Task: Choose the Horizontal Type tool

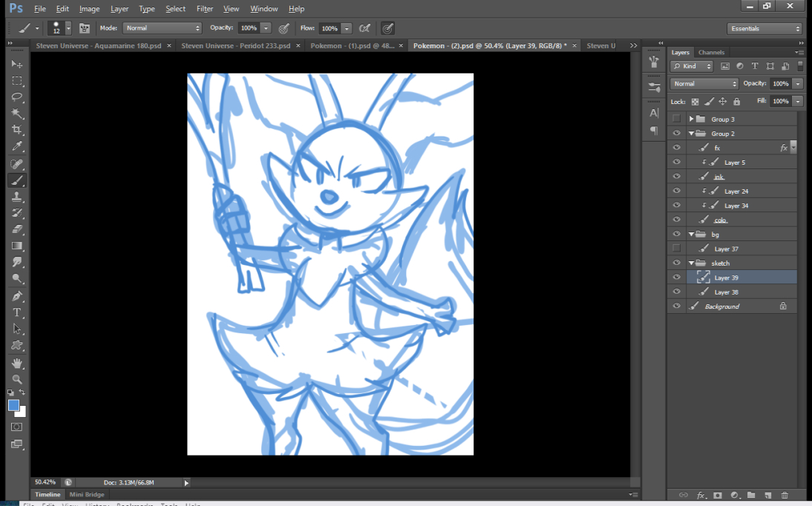Action: [x=17, y=312]
